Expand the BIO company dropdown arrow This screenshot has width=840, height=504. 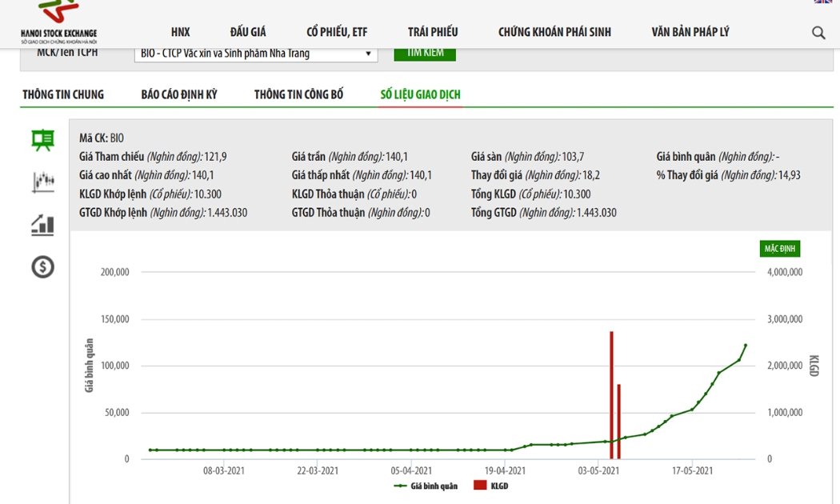point(368,54)
